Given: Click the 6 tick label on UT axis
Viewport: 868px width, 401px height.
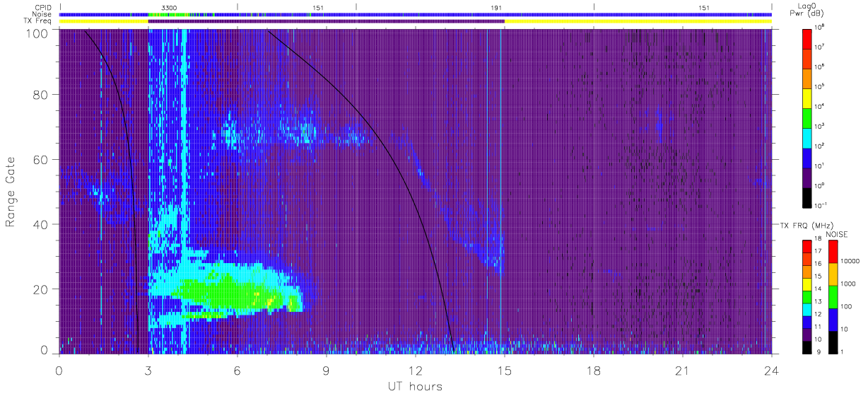Looking at the screenshot, I should point(237,371).
